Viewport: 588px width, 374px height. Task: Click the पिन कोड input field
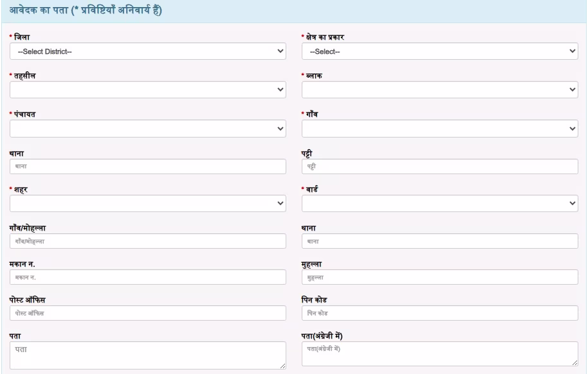click(x=439, y=313)
